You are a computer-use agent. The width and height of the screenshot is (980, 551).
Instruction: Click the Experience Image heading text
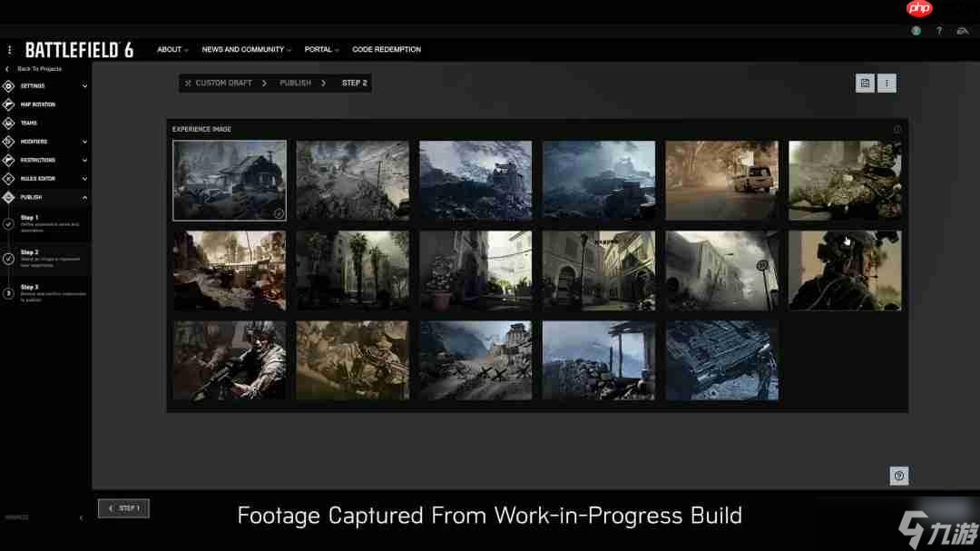coord(201,129)
